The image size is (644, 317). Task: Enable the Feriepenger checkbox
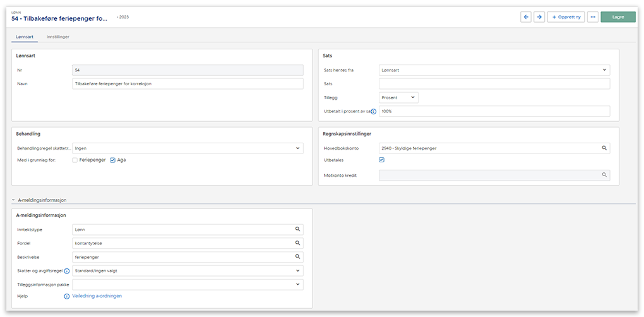75,160
